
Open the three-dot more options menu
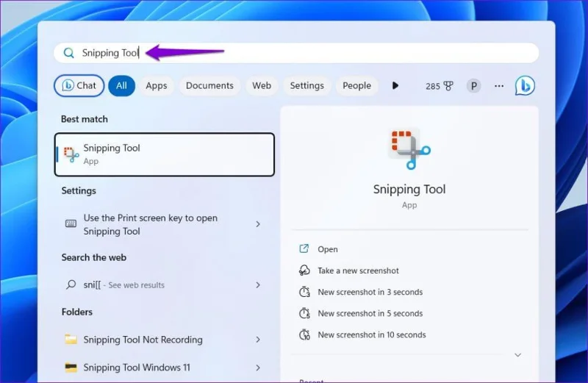499,86
